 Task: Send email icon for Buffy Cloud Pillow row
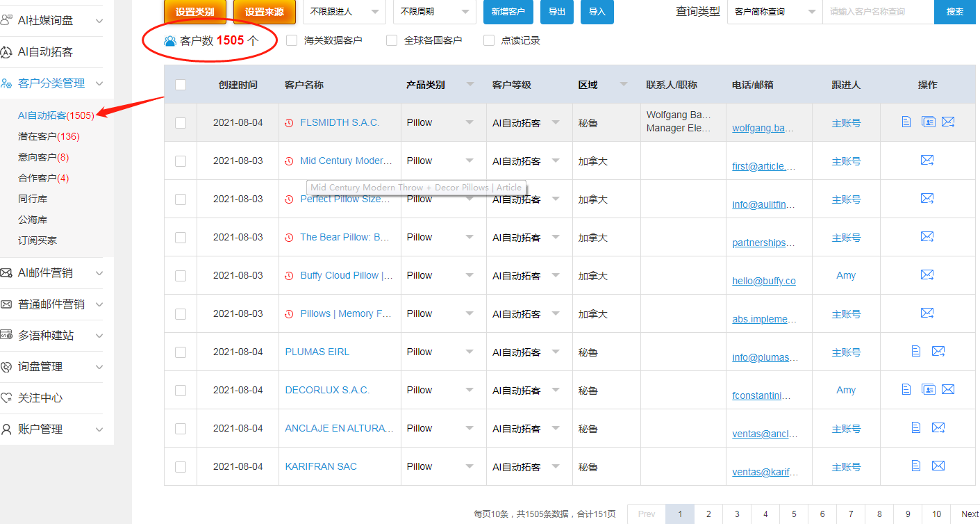coord(927,275)
